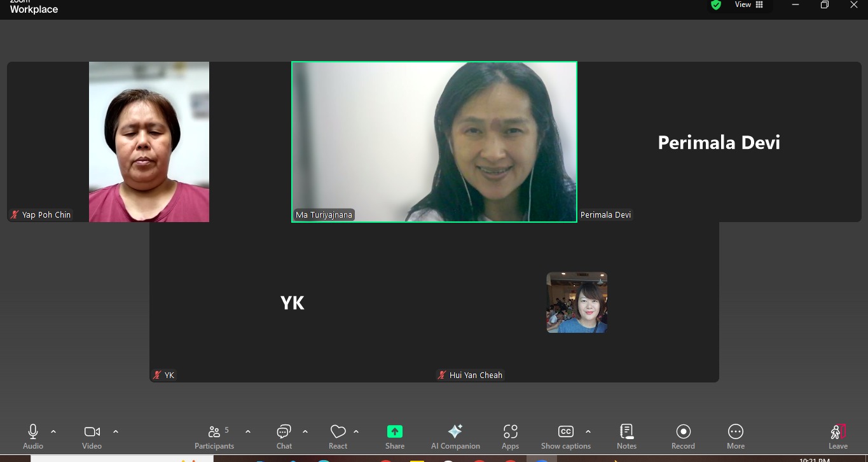Open the Chat panel
This screenshot has width=868, height=462.
(x=284, y=432)
